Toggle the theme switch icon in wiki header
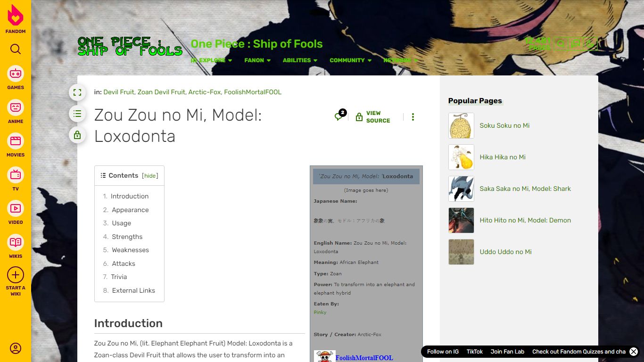Viewport: 644px width, 362px height. tap(590, 44)
